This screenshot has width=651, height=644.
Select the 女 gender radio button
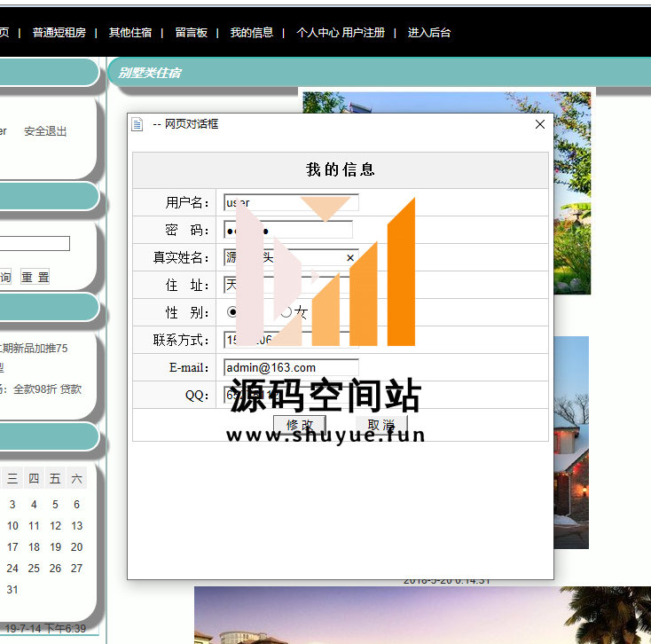tap(286, 312)
